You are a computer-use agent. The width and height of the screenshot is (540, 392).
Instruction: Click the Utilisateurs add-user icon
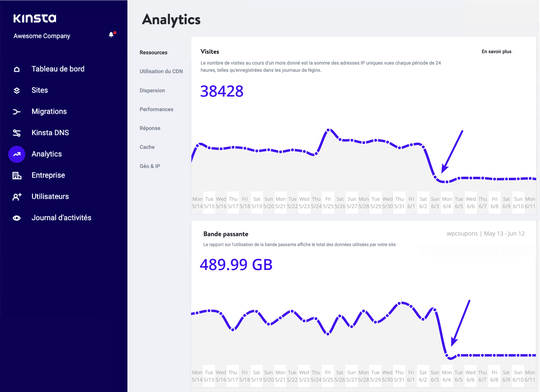click(17, 197)
